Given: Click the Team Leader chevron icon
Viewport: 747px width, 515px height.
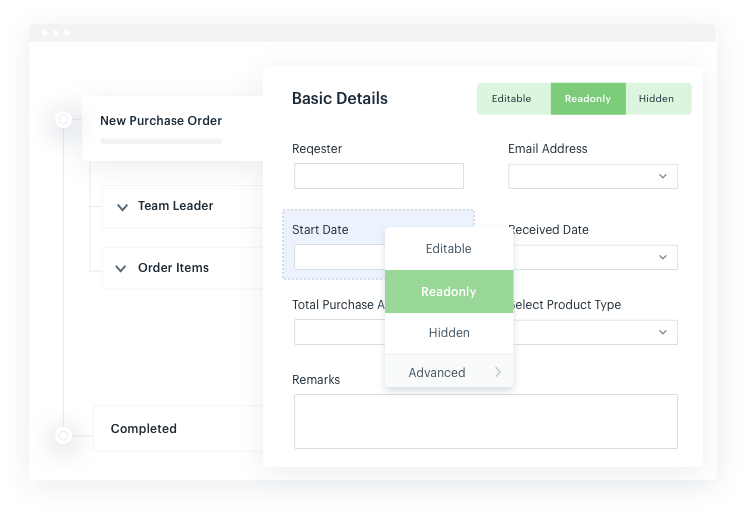Looking at the screenshot, I should pos(122,207).
